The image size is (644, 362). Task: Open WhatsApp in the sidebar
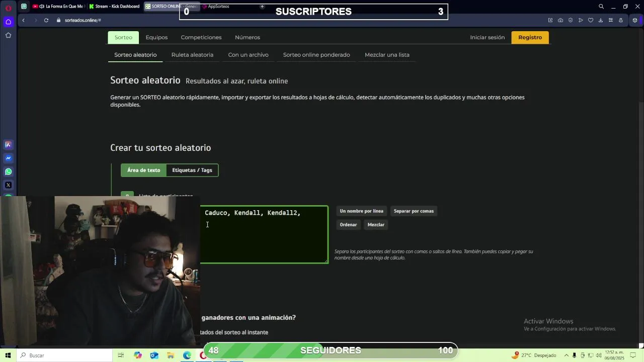[8, 172]
